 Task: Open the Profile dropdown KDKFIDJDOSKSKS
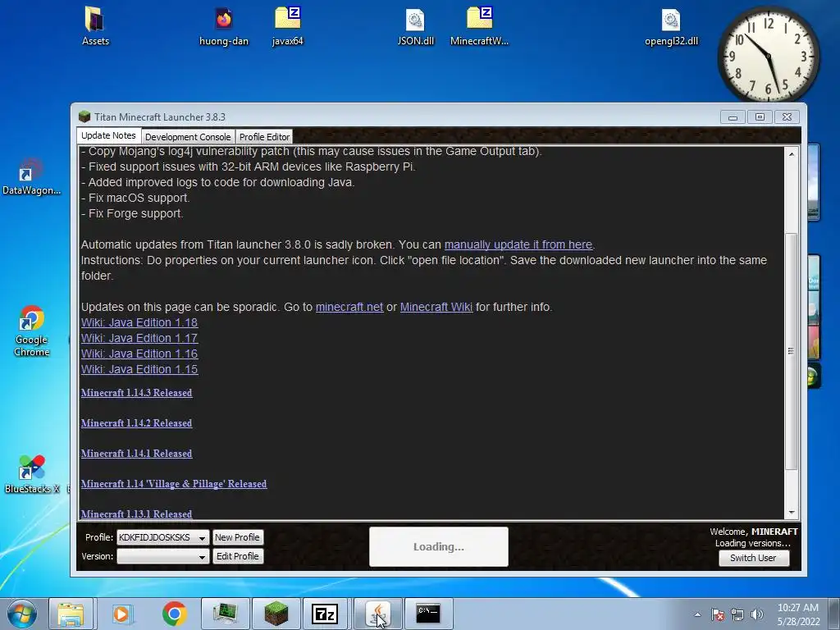pos(162,537)
